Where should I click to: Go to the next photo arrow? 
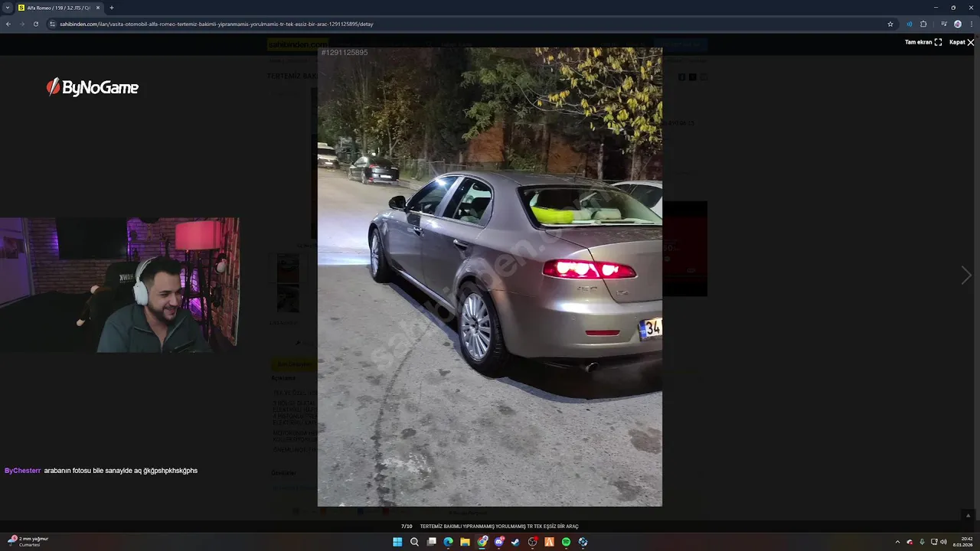click(x=966, y=275)
